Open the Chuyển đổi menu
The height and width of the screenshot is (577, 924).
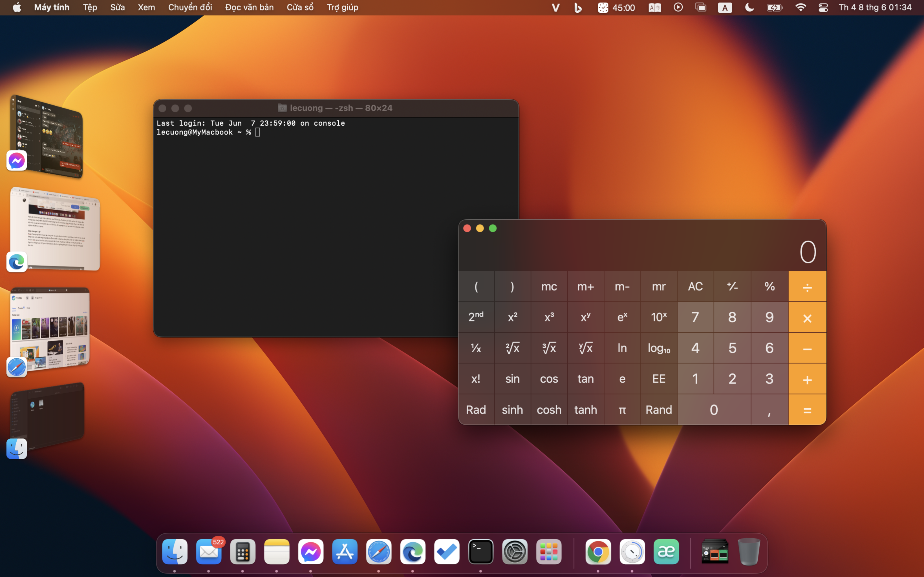pos(190,7)
